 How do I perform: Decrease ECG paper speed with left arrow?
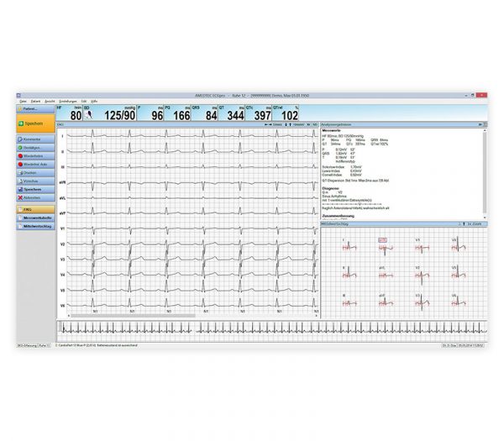click(266, 124)
